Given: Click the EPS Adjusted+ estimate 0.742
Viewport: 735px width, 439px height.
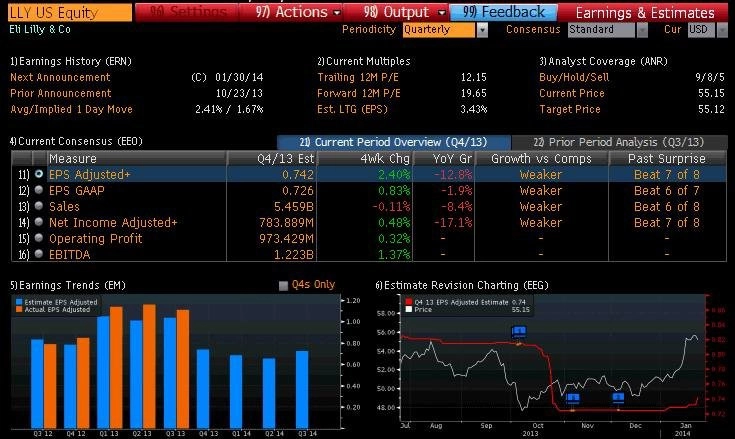Looking at the screenshot, I should coord(298,175).
